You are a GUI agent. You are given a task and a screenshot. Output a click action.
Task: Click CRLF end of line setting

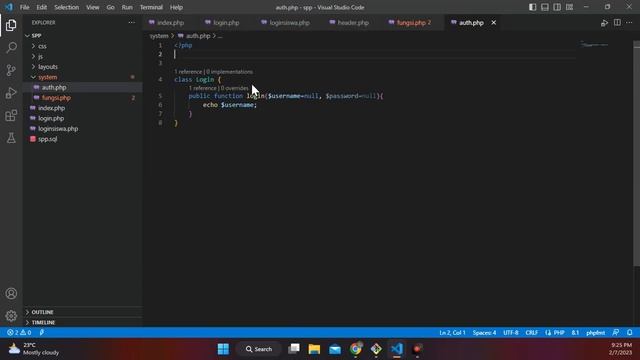click(531, 333)
